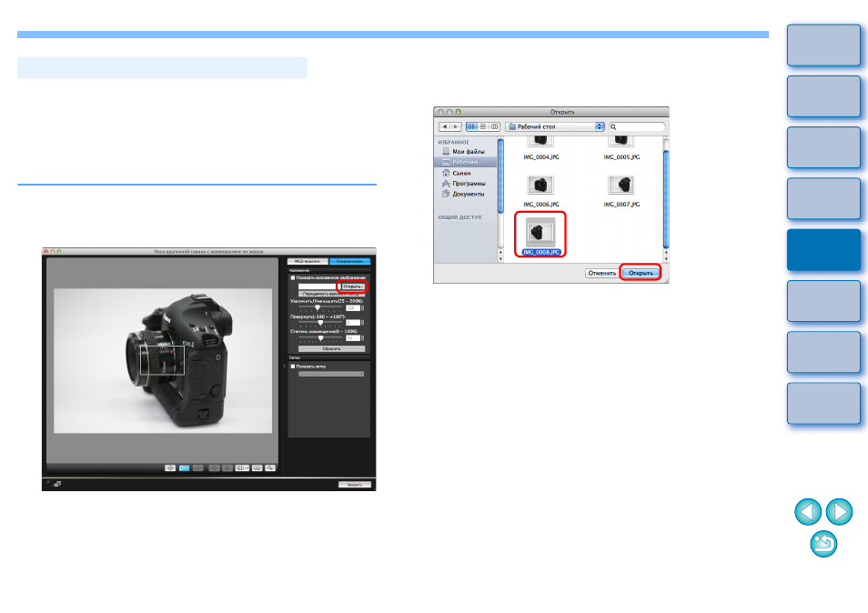Image resolution: width=868 pixels, height=613 pixels.
Task: Click the overlay file path field
Action: (318, 286)
